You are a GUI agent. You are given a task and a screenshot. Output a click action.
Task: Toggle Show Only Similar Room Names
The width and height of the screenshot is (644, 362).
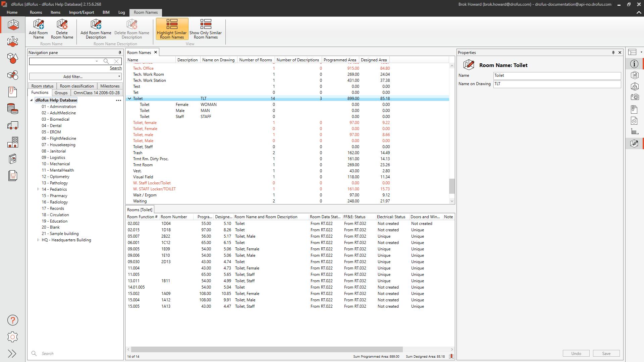click(x=206, y=29)
